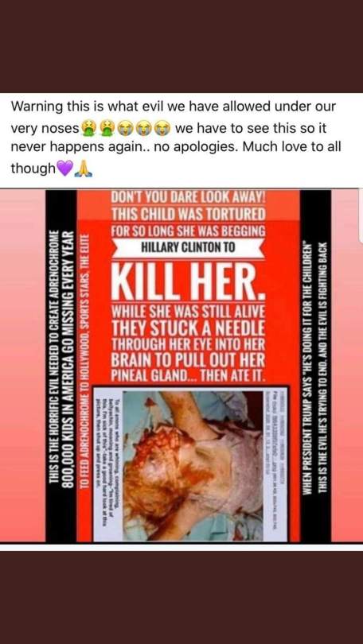Select the word 'though' in the caption

click(x=33, y=169)
